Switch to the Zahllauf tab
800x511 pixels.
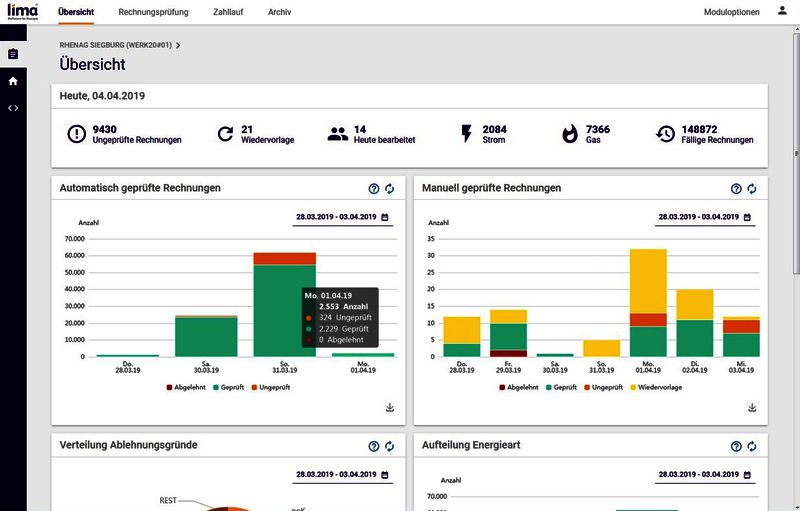(230, 11)
